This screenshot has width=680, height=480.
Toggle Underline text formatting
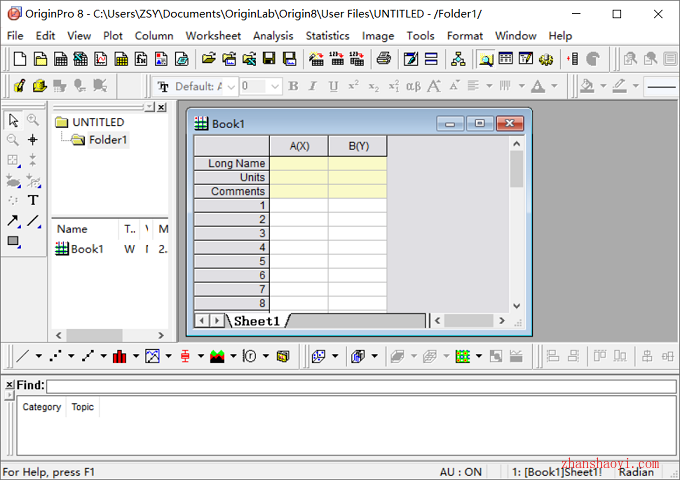(333, 86)
